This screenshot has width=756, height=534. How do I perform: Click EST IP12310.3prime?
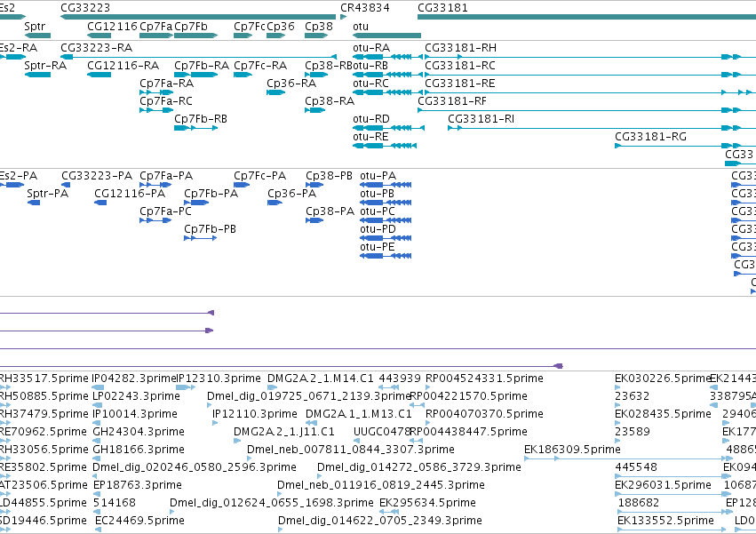click(x=186, y=387)
